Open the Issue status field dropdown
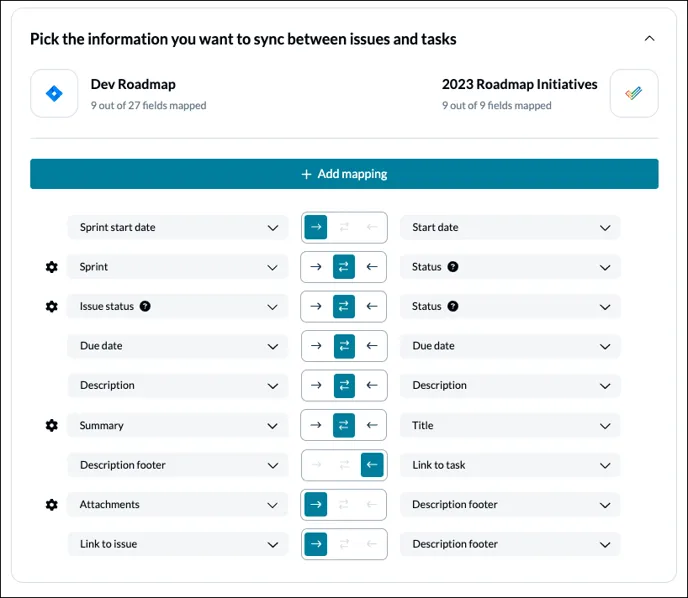 [x=178, y=306]
